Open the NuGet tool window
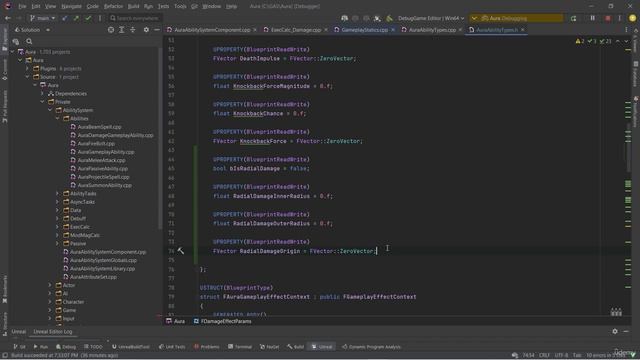Image resolution: width=640 pixels, height=360 pixels. [x=269, y=347]
